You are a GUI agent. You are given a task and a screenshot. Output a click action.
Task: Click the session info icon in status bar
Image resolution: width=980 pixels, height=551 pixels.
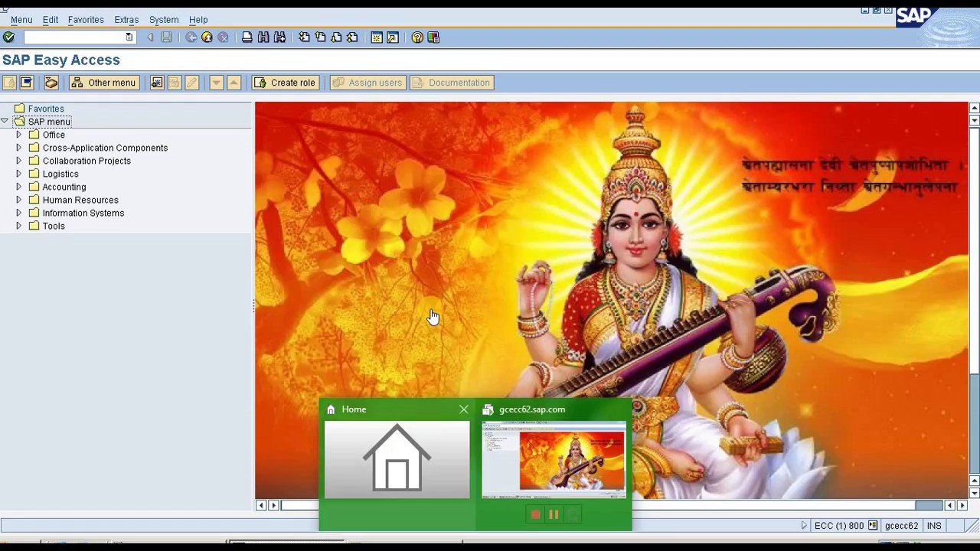tap(873, 526)
